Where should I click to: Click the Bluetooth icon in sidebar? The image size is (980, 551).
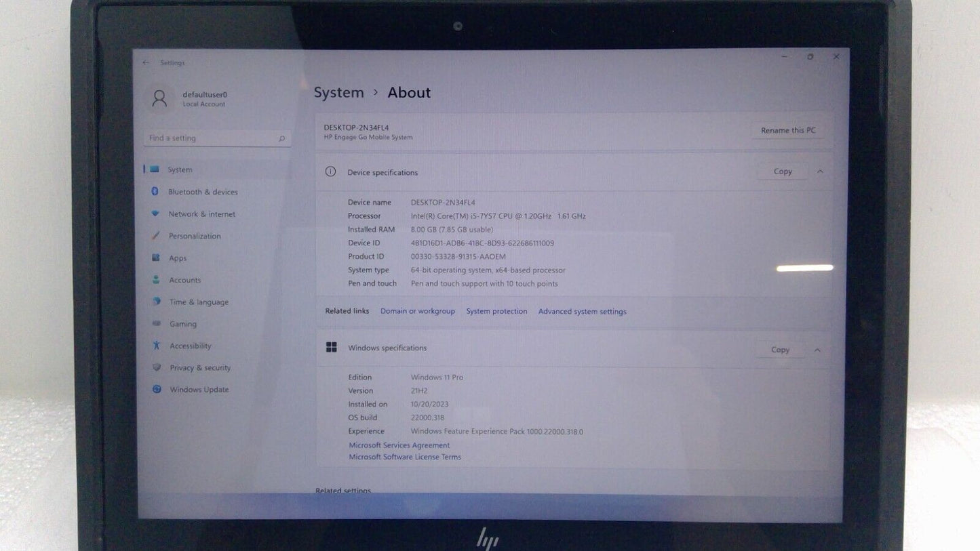(155, 192)
